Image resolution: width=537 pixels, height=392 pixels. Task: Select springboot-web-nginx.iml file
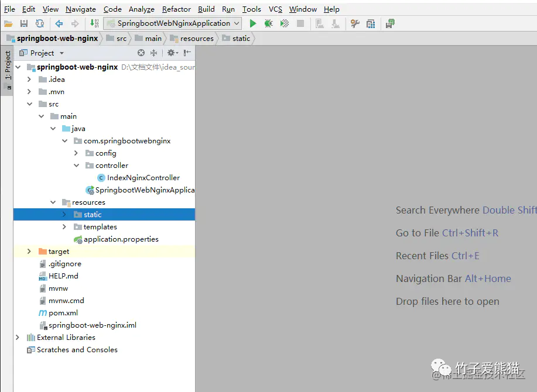point(88,325)
